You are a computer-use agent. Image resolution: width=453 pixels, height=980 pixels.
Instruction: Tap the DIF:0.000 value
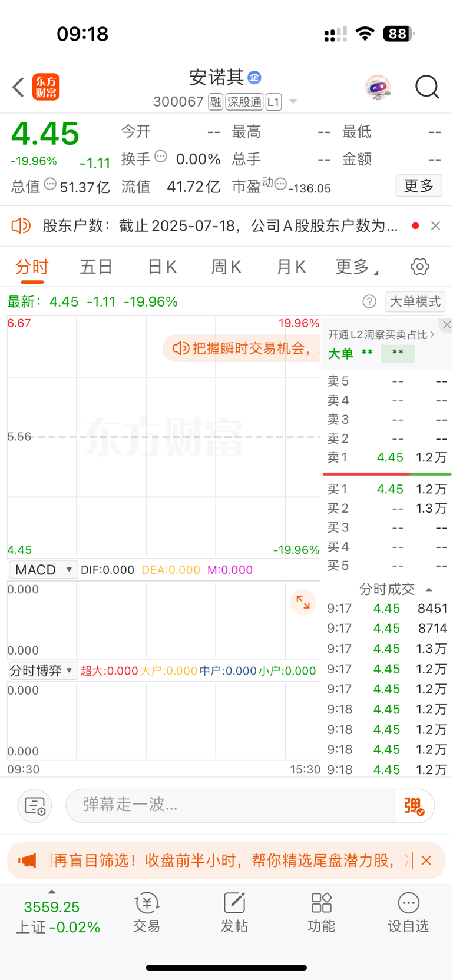pos(107,570)
